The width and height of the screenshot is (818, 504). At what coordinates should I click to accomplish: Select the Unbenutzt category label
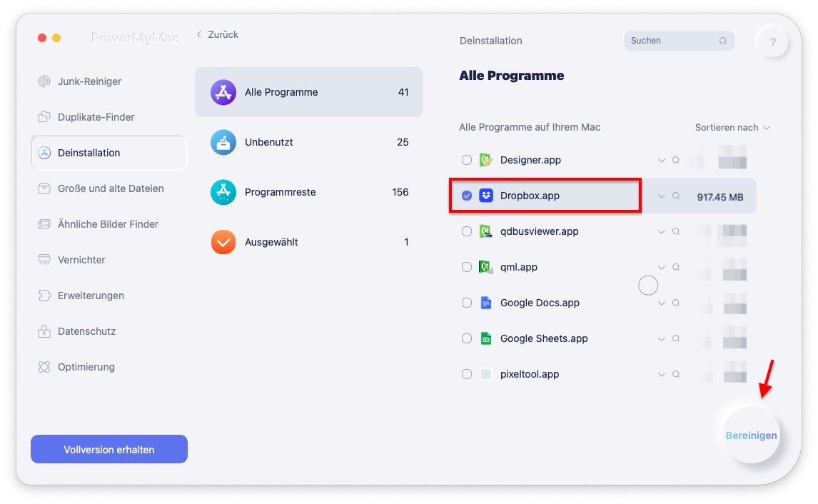(x=268, y=143)
